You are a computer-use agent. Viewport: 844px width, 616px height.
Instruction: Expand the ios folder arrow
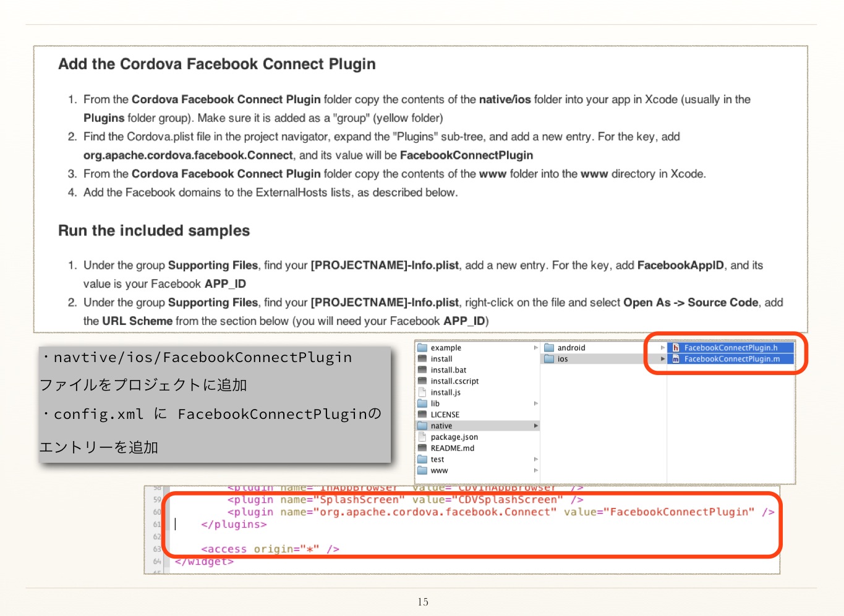[663, 359]
